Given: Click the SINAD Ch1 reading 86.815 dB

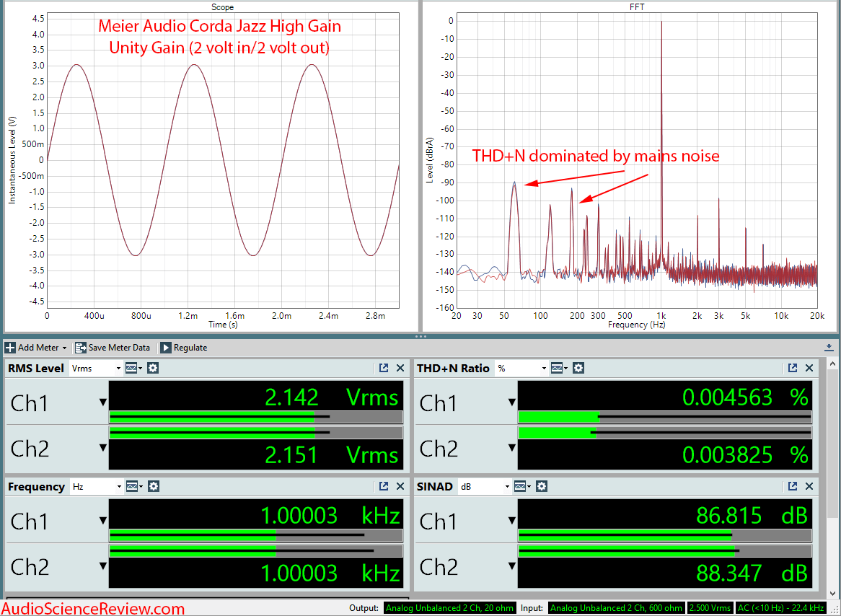Looking at the screenshot, I should (752, 516).
